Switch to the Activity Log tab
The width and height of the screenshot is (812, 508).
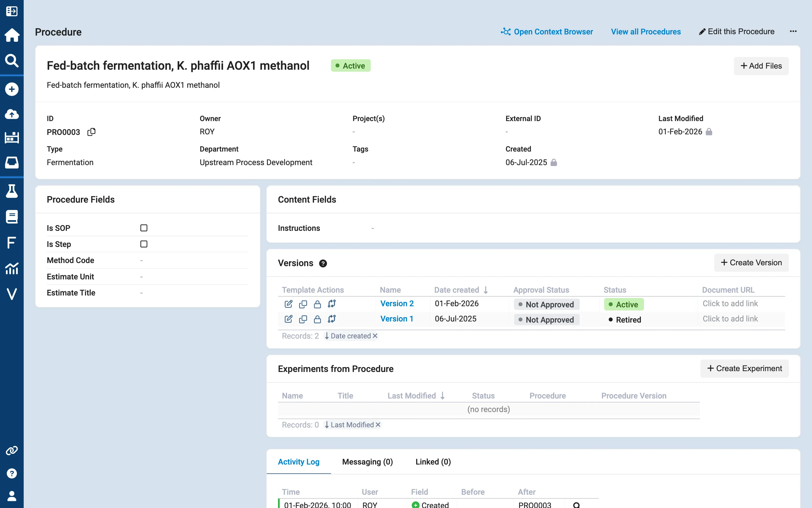[298, 462]
